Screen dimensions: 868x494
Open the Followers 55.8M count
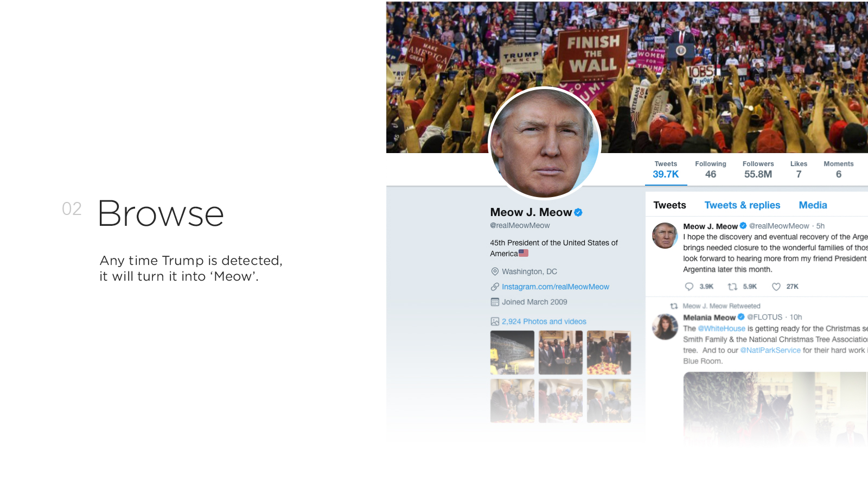(x=758, y=169)
